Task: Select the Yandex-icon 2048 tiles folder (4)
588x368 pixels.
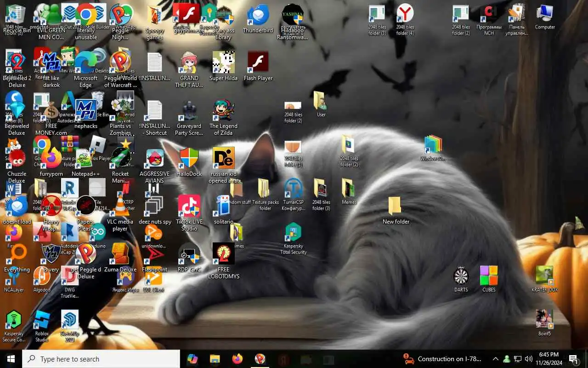Action: (x=405, y=19)
